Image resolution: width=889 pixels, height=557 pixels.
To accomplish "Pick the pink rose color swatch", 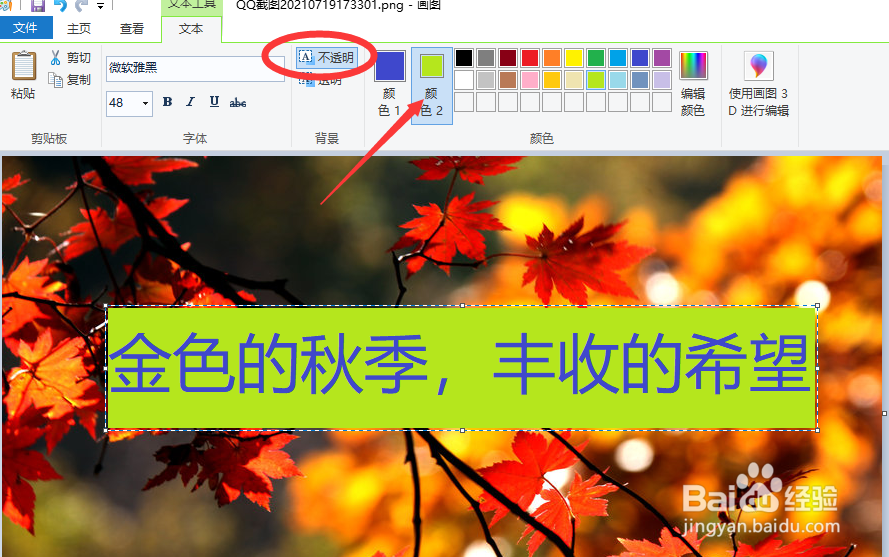I will (x=530, y=80).
